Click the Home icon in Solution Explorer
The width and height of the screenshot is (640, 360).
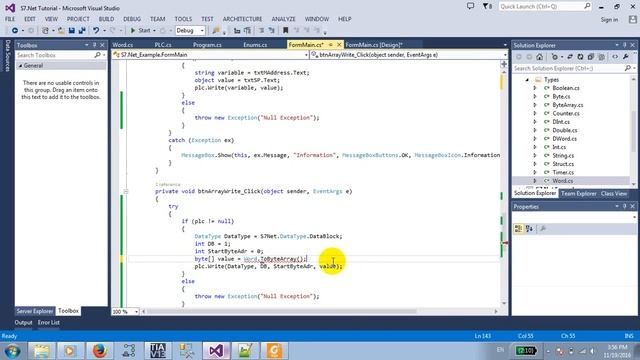(x=540, y=57)
